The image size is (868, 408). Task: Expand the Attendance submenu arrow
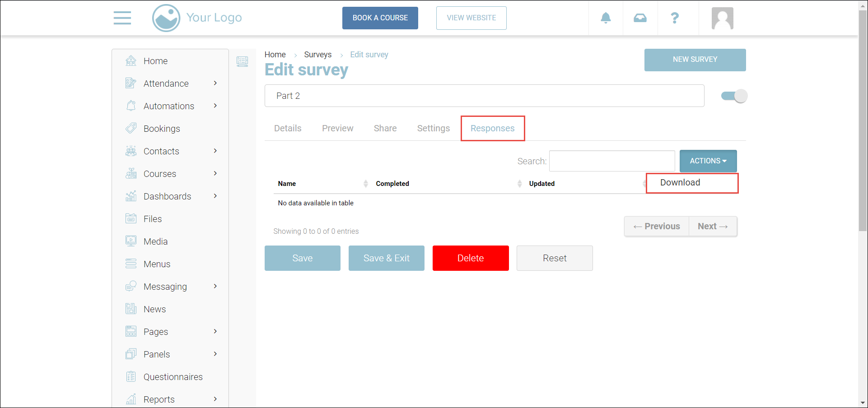tap(215, 83)
